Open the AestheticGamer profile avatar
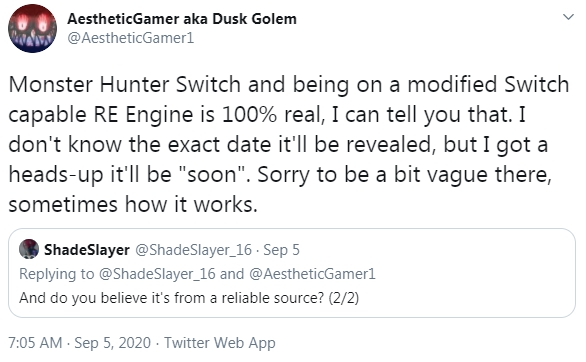The height and width of the screenshot is (362, 586). (33, 28)
